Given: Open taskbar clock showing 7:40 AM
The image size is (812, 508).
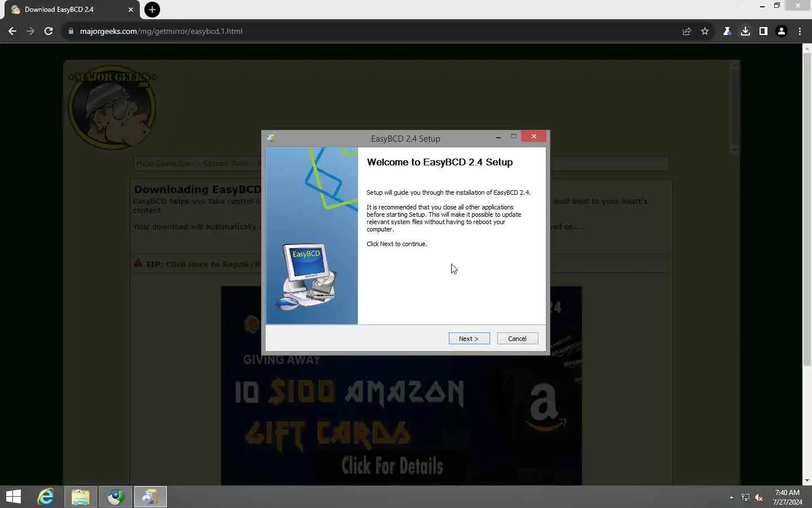Looking at the screenshot, I should 787,497.
